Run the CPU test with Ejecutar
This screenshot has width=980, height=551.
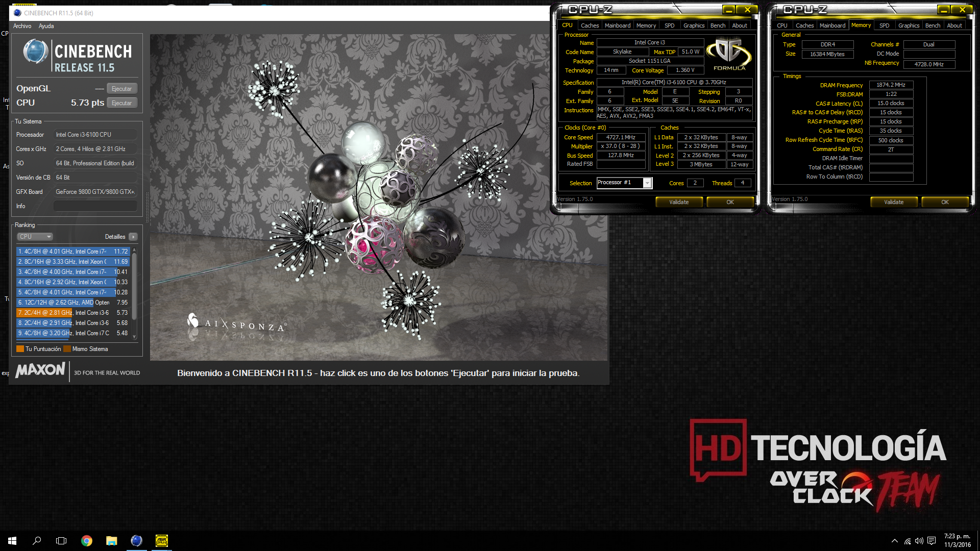(x=122, y=103)
